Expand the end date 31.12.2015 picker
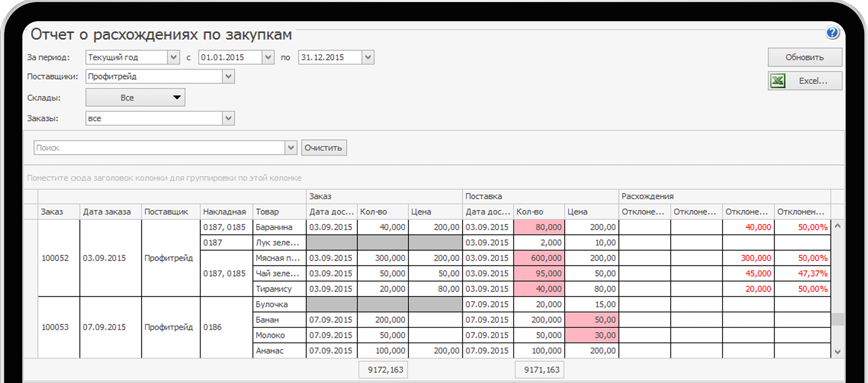The image size is (868, 383). coord(368,57)
